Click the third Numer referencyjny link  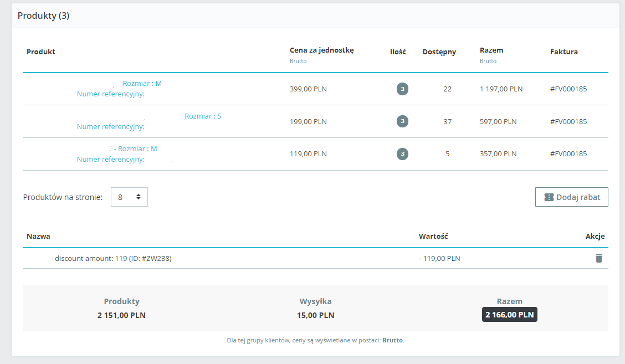point(110,160)
